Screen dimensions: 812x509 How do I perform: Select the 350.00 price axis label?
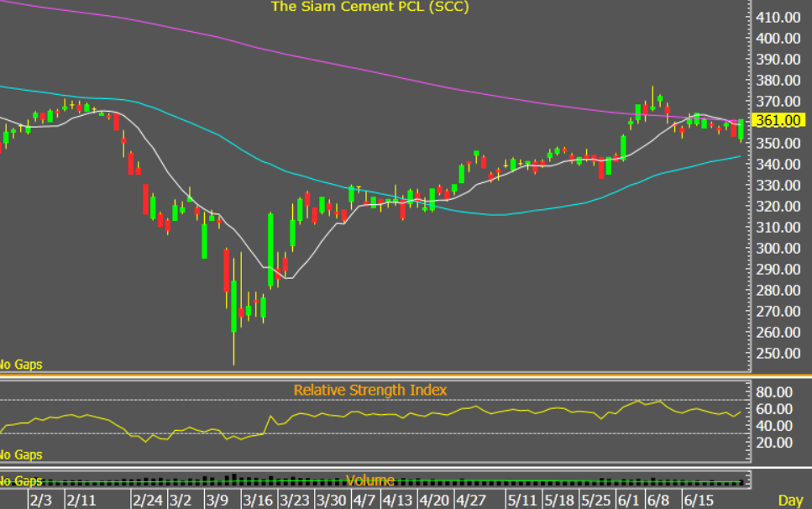[x=778, y=144]
